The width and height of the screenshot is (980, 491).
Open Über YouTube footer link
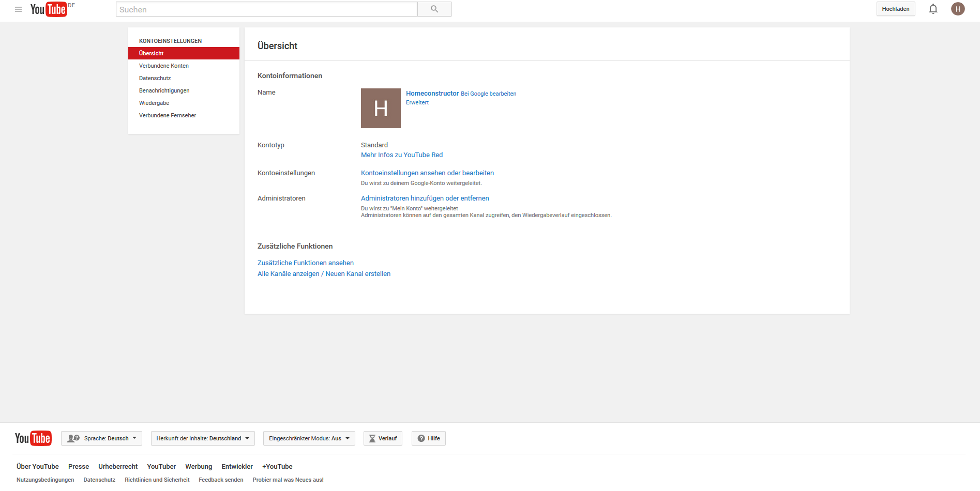38,467
